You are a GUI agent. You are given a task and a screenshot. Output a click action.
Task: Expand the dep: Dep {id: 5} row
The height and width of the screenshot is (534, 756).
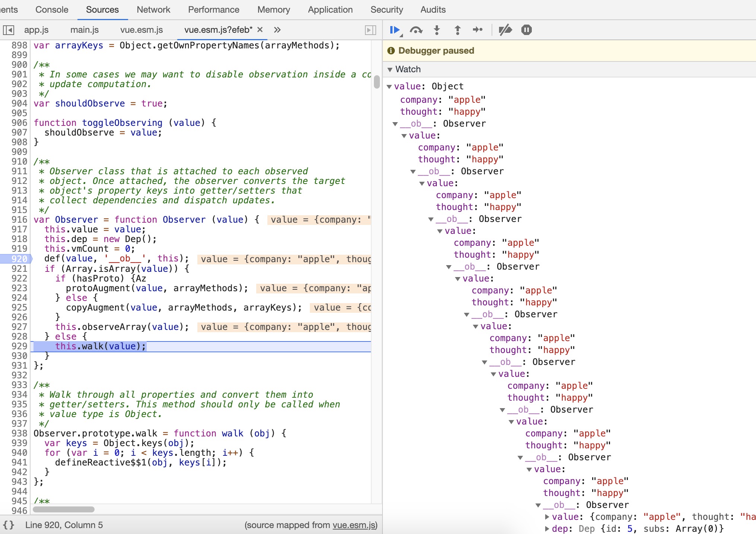click(x=547, y=529)
